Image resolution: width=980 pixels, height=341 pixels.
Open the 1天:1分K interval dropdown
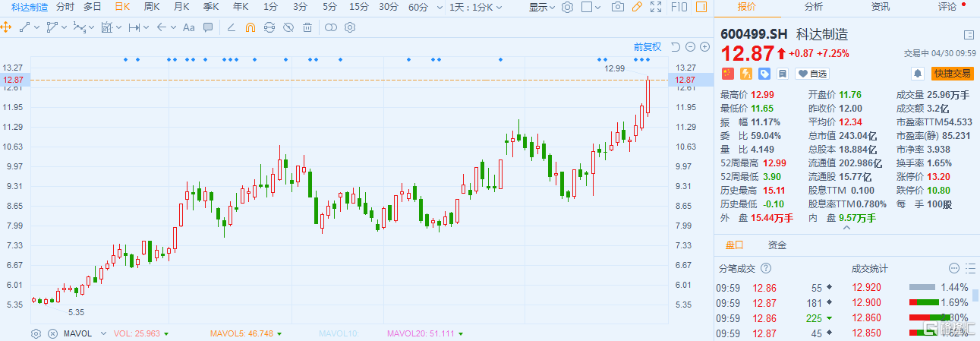point(475,7)
